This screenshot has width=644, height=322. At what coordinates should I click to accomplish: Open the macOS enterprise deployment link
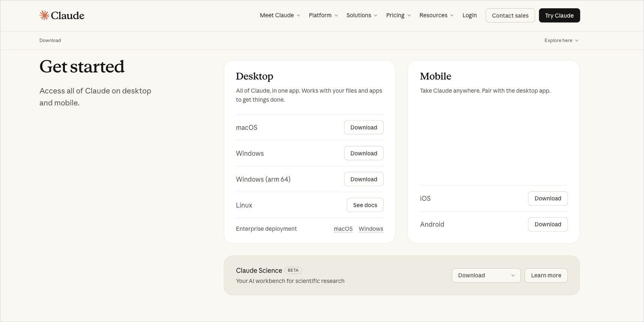click(x=343, y=229)
